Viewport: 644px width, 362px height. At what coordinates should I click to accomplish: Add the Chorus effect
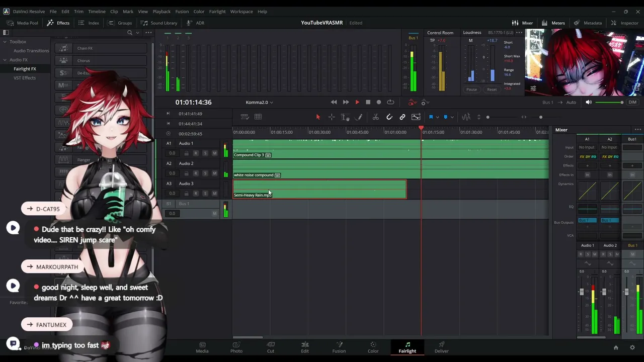(x=101, y=61)
